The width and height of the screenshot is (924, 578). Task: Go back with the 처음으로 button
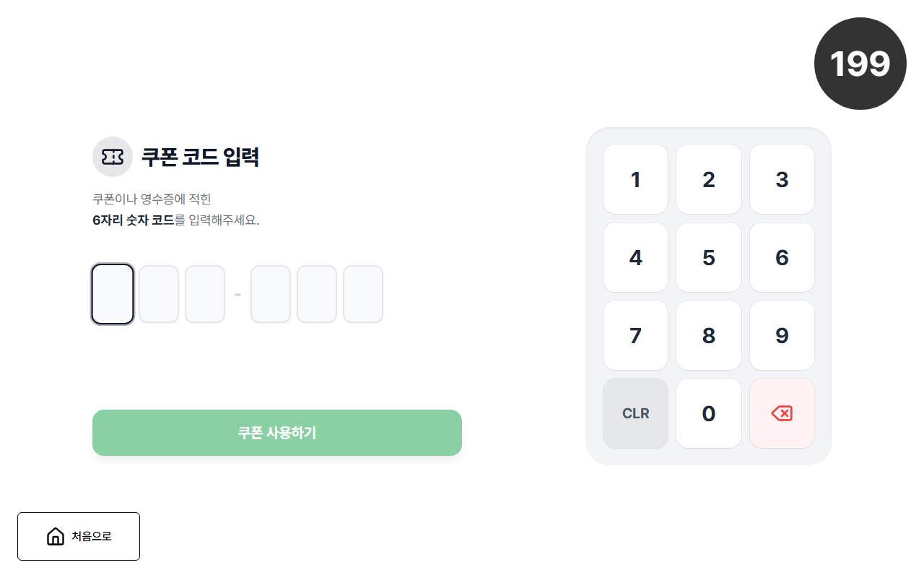pyautogui.click(x=79, y=536)
